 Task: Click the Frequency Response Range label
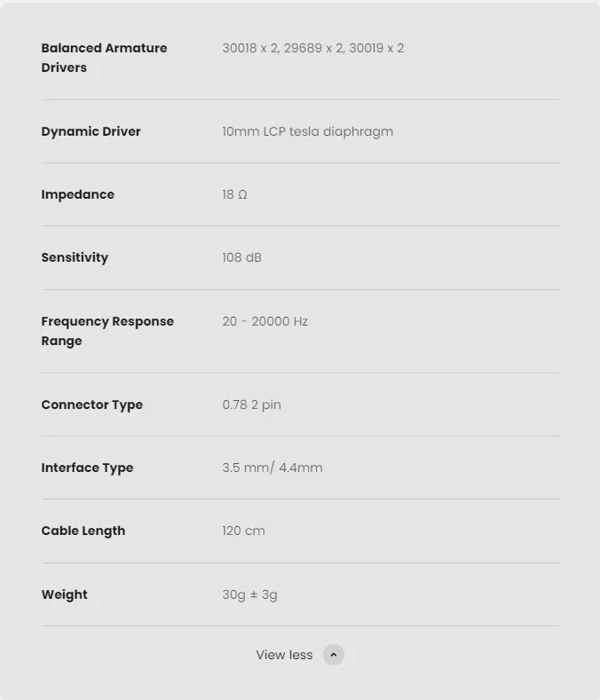(x=107, y=331)
